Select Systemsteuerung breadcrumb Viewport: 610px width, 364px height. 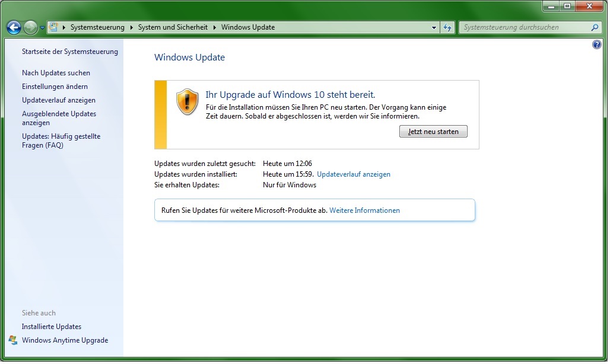tap(98, 27)
